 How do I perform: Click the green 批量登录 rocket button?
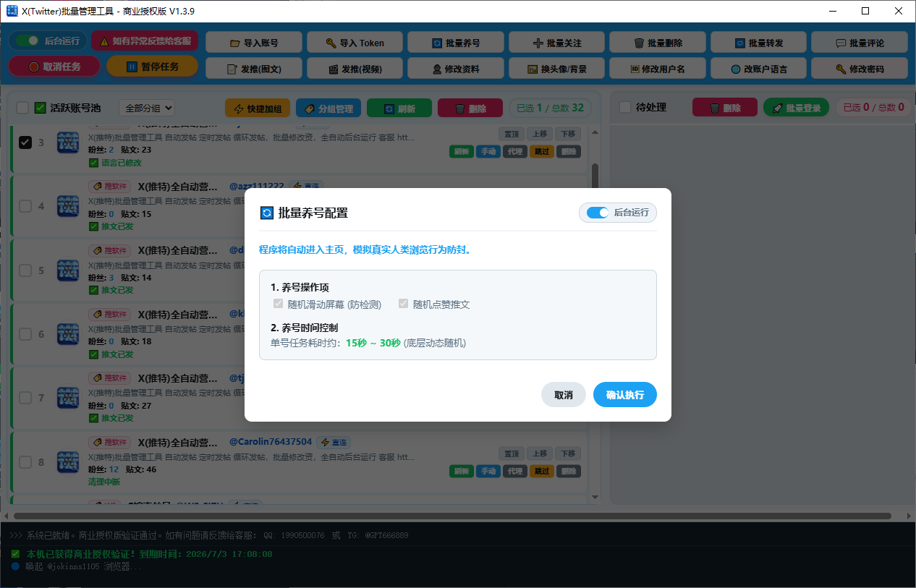[796, 108]
